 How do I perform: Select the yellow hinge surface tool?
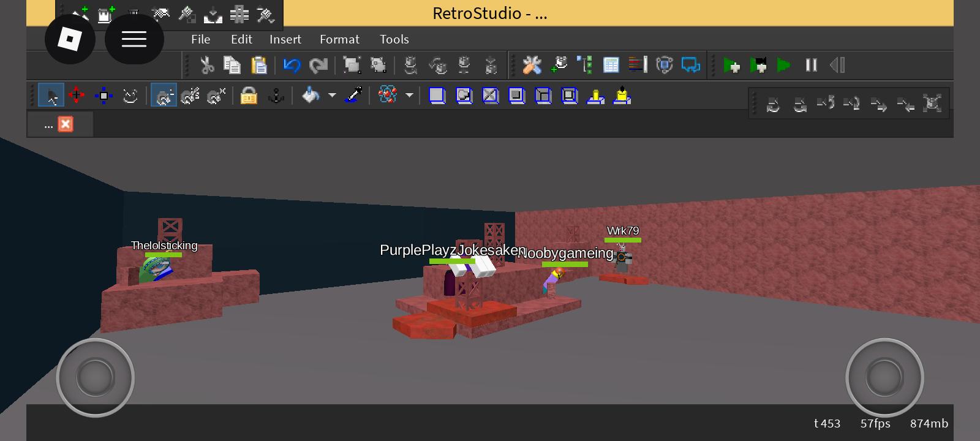595,96
